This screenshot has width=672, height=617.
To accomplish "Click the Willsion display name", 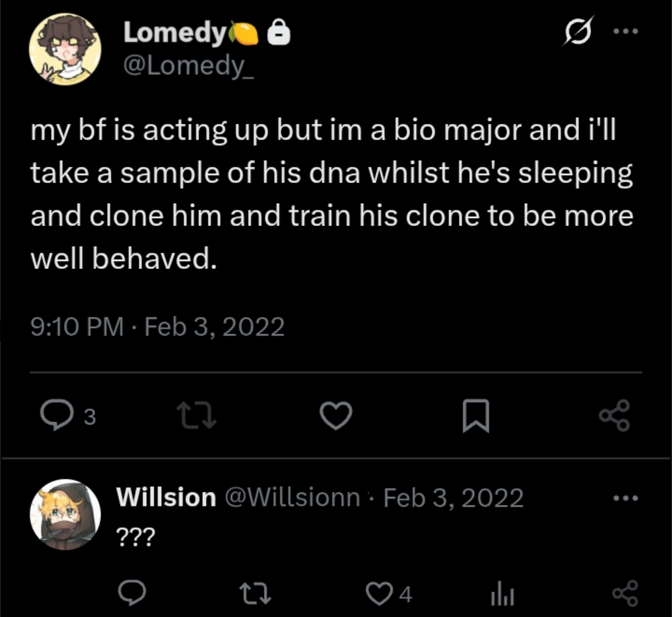I will pyautogui.click(x=166, y=497).
